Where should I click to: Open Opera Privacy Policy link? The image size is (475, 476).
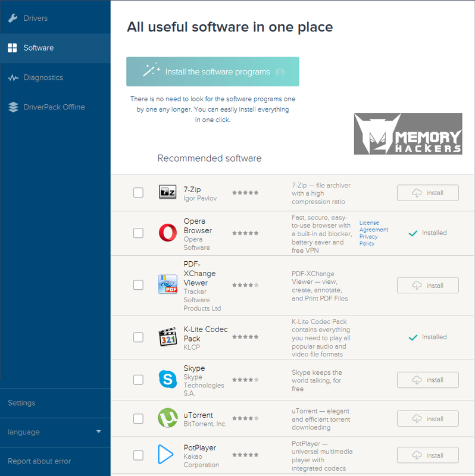coord(368,240)
